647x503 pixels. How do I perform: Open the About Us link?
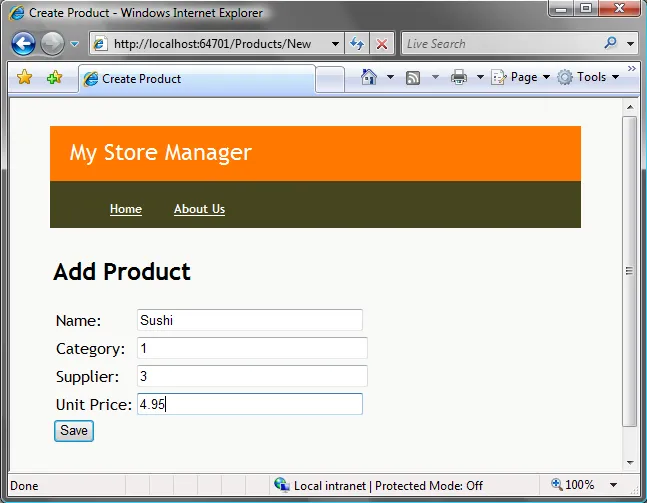(x=199, y=209)
